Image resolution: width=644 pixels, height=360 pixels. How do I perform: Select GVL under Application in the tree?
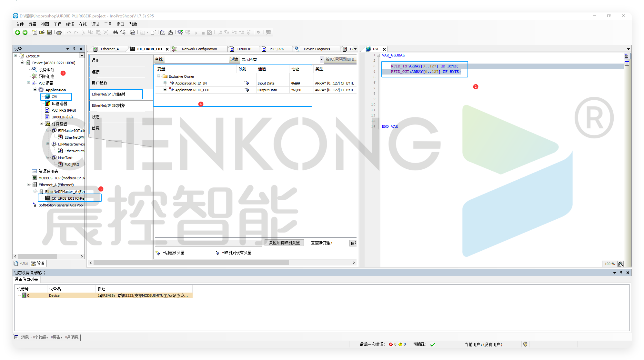coord(55,97)
